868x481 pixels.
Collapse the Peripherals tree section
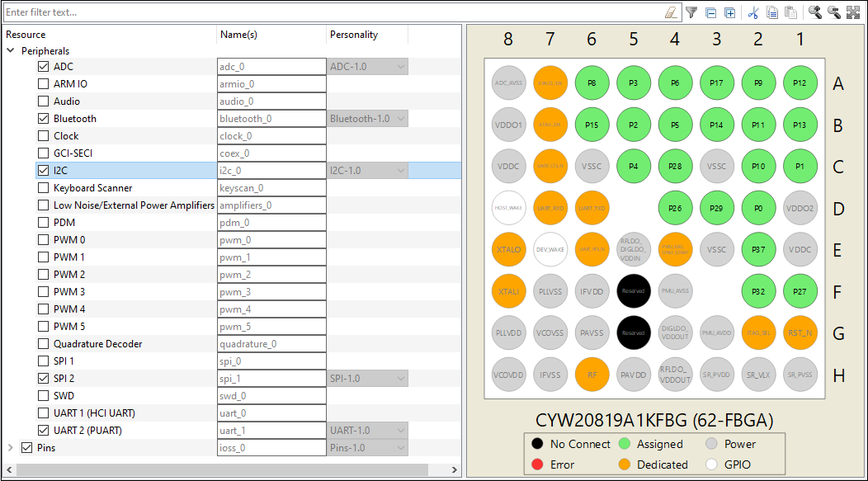click(11, 50)
